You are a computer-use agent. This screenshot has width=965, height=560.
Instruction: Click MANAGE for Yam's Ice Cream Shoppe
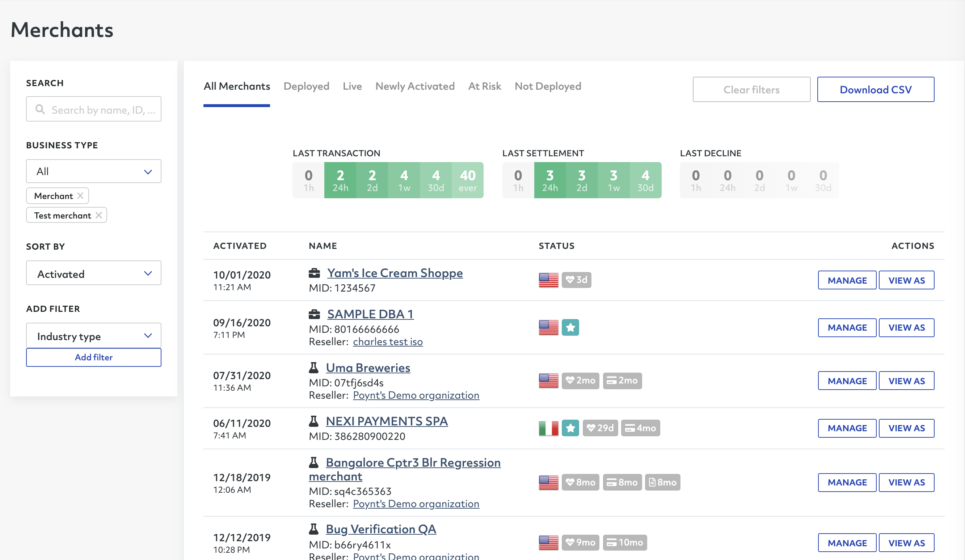point(847,280)
